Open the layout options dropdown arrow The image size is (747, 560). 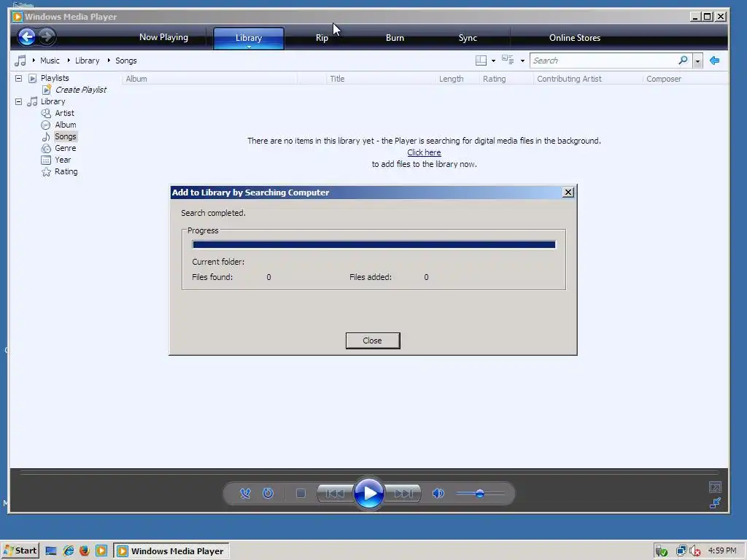tap(493, 61)
